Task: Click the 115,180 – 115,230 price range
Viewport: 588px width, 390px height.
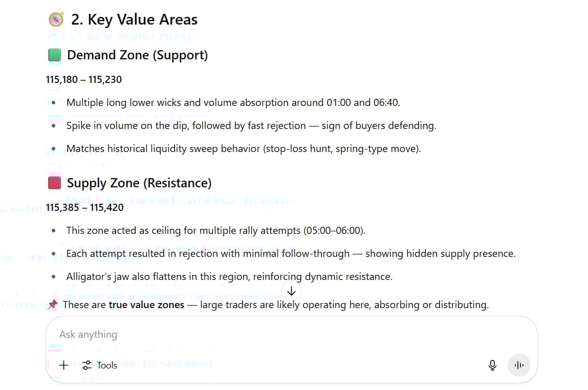Action: [x=83, y=79]
